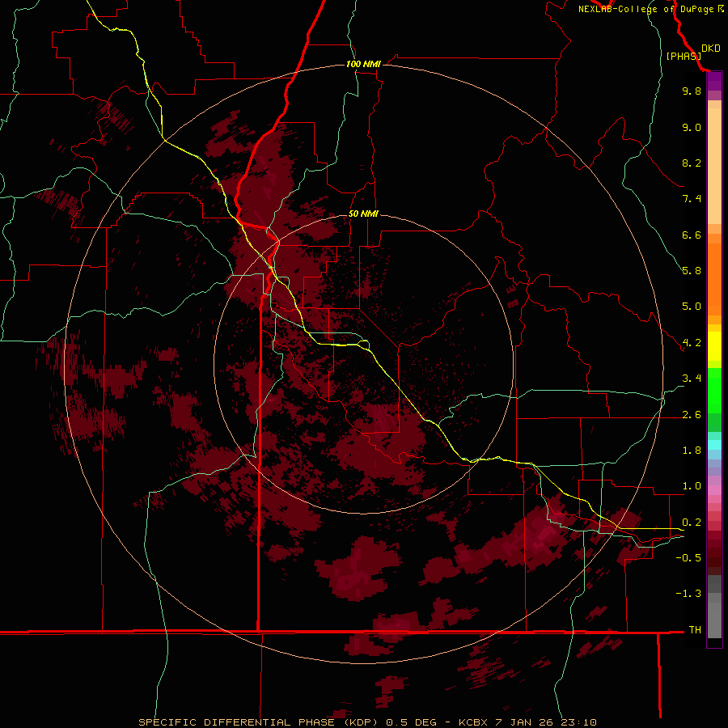Screen dimensions: 728x728
Task: Click the yellow segment of color bar
Action: point(714,346)
